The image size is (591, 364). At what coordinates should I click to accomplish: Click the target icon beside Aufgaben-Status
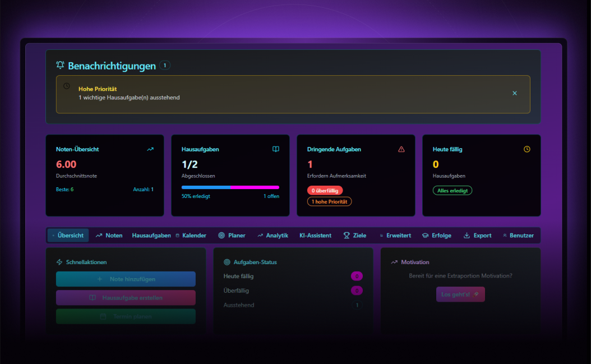tap(227, 262)
